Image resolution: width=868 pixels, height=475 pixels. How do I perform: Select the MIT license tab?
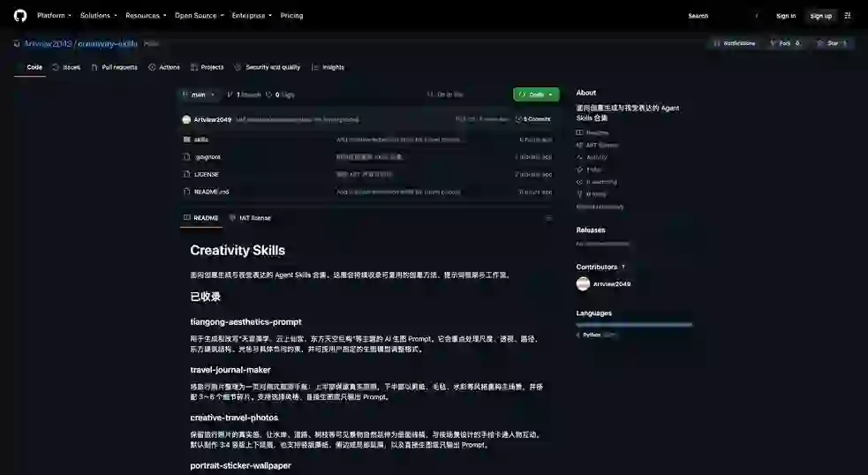[x=250, y=218]
